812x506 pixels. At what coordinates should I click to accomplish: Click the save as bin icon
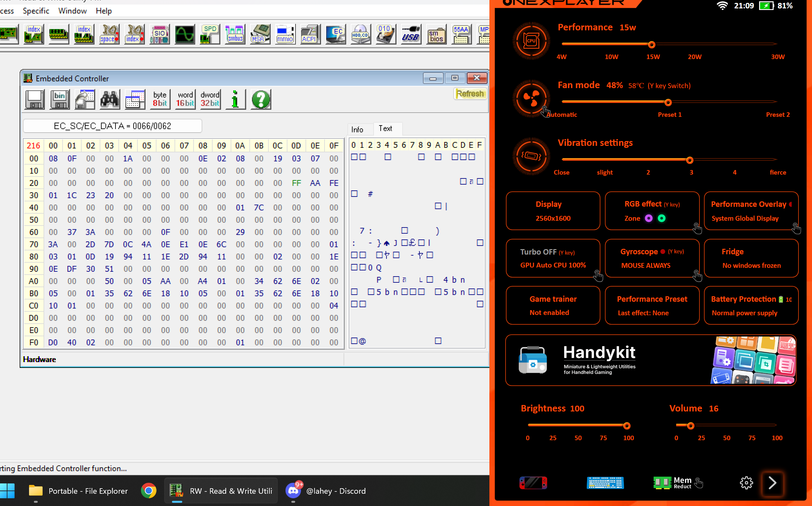click(60, 99)
